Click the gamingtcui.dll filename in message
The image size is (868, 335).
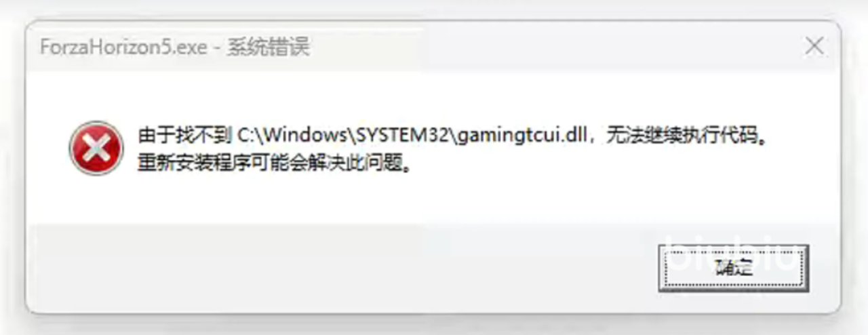point(521,136)
